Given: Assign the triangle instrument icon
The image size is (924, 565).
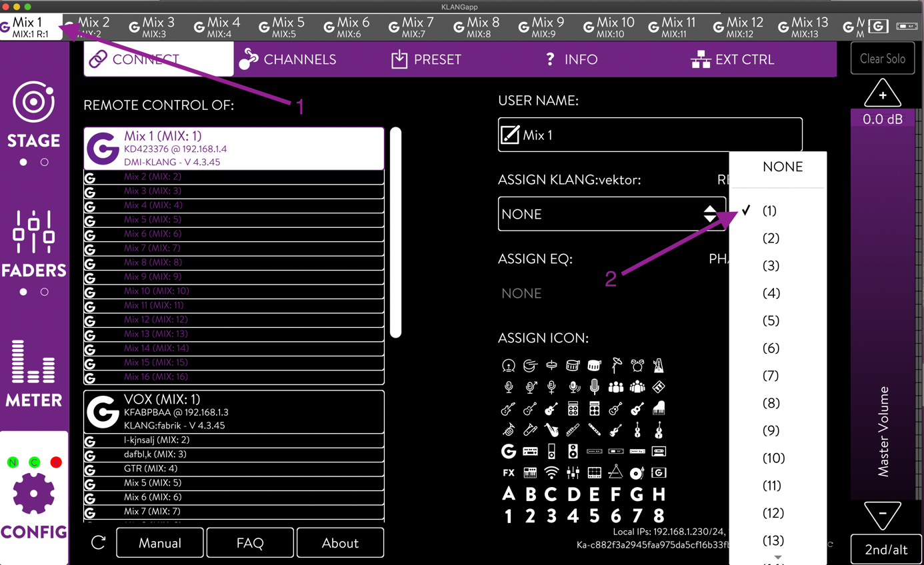Looking at the screenshot, I should coord(616,473).
